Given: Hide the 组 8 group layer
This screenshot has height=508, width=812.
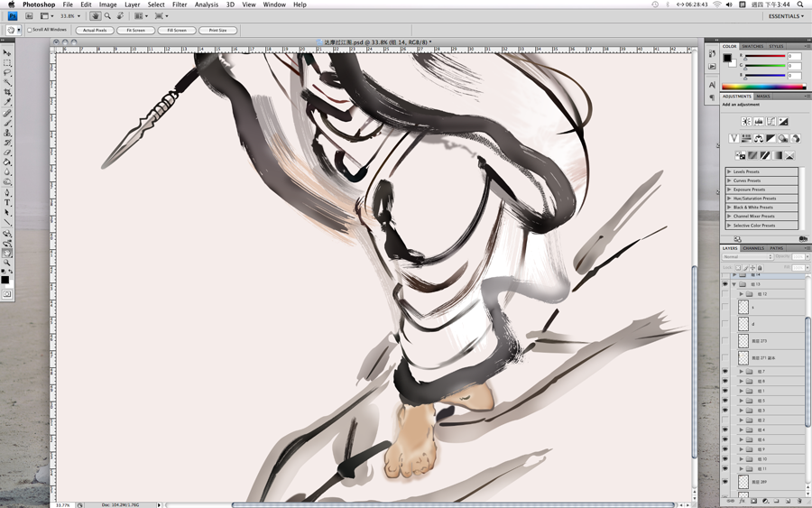Looking at the screenshot, I should [x=725, y=381].
